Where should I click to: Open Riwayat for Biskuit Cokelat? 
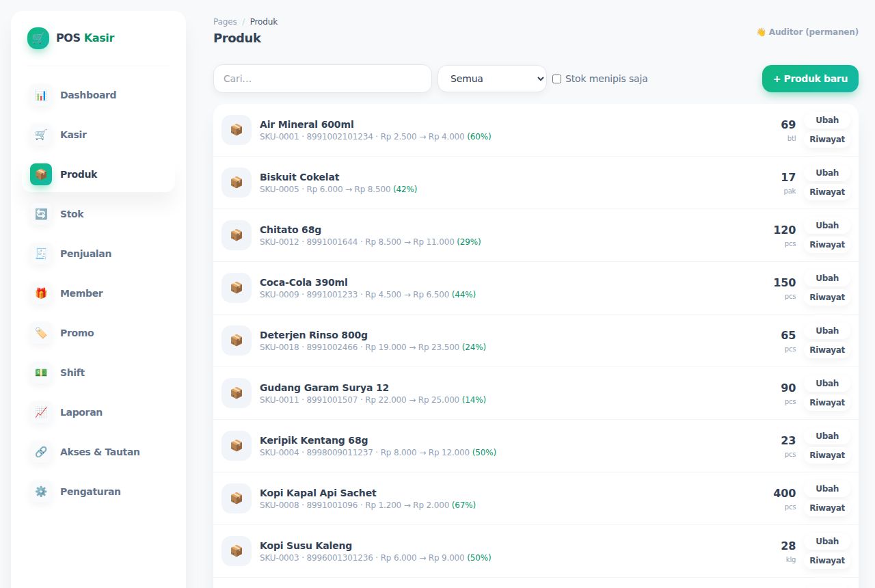[x=827, y=192]
